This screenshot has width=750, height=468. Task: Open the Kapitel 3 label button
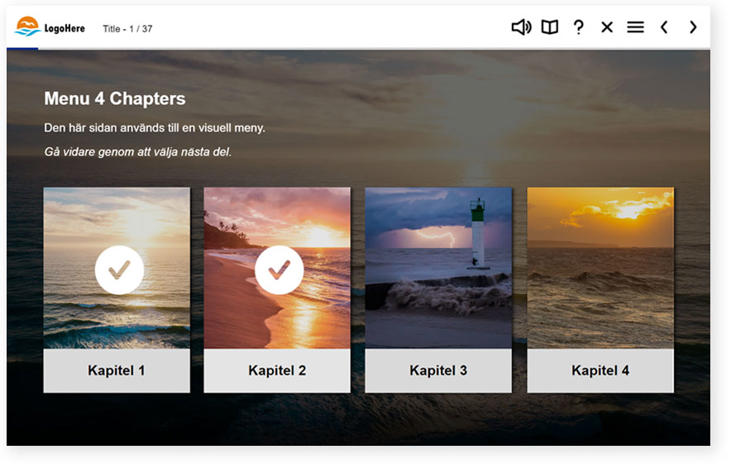[438, 371]
